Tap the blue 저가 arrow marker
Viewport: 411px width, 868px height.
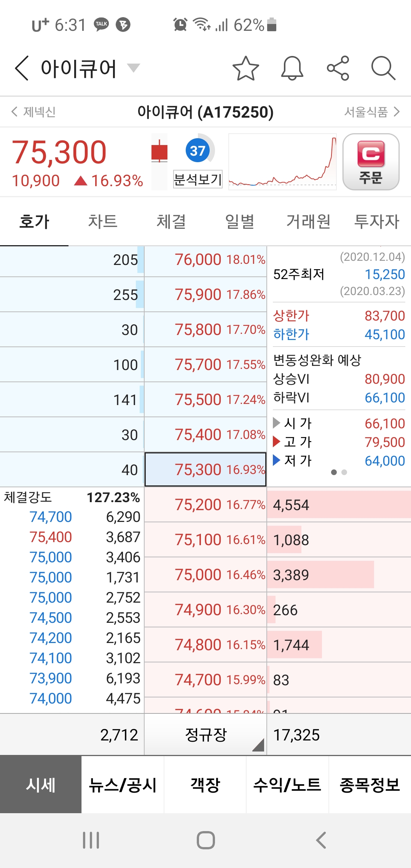click(x=277, y=460)
